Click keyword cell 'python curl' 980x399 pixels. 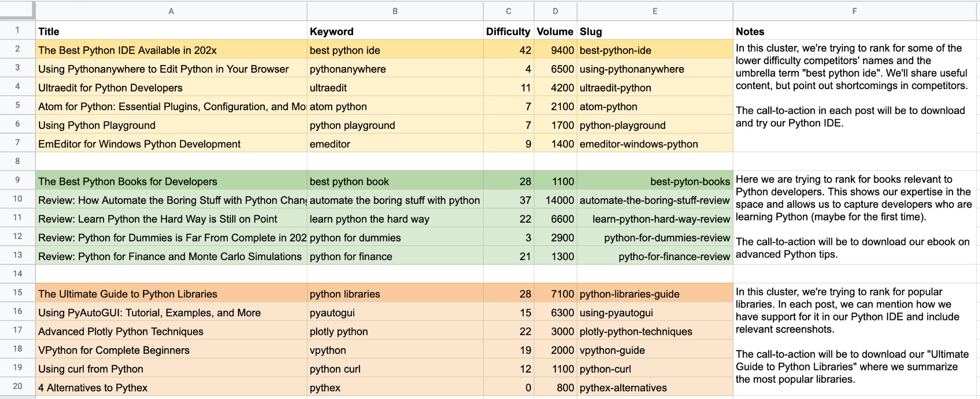[395, 367]
